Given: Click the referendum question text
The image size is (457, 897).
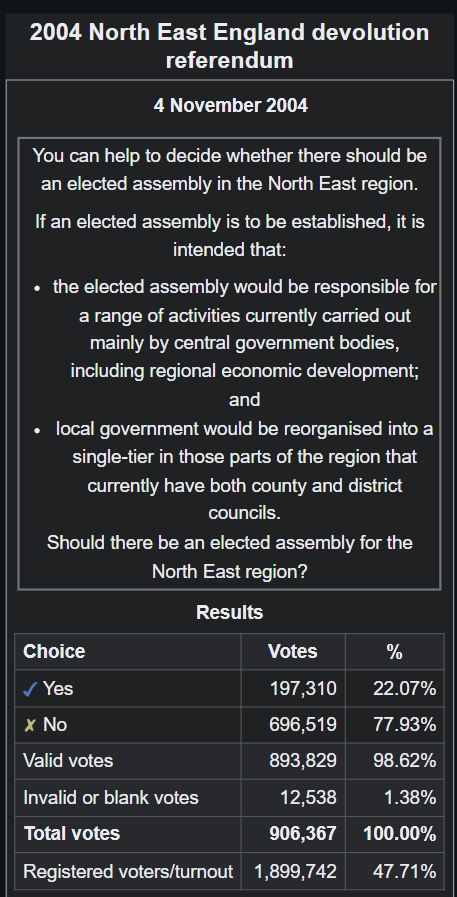Looking at the screenshot, I should point(229,556).
